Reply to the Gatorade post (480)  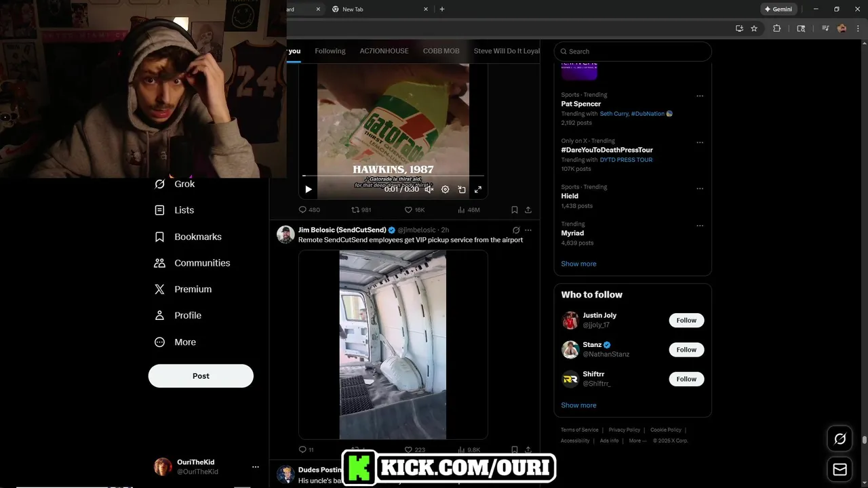coord(309,210)
